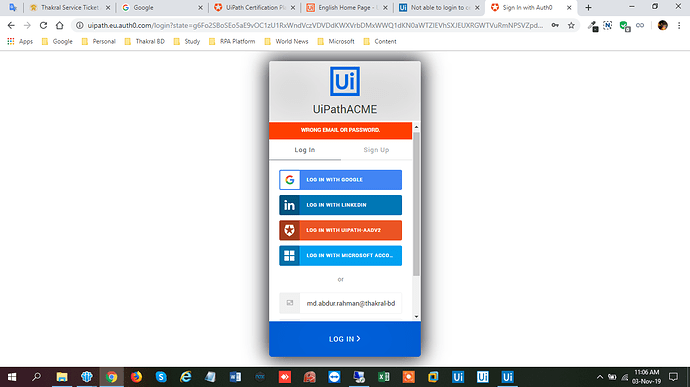Click the Log in with LinkedIn button

coord(340,205)
